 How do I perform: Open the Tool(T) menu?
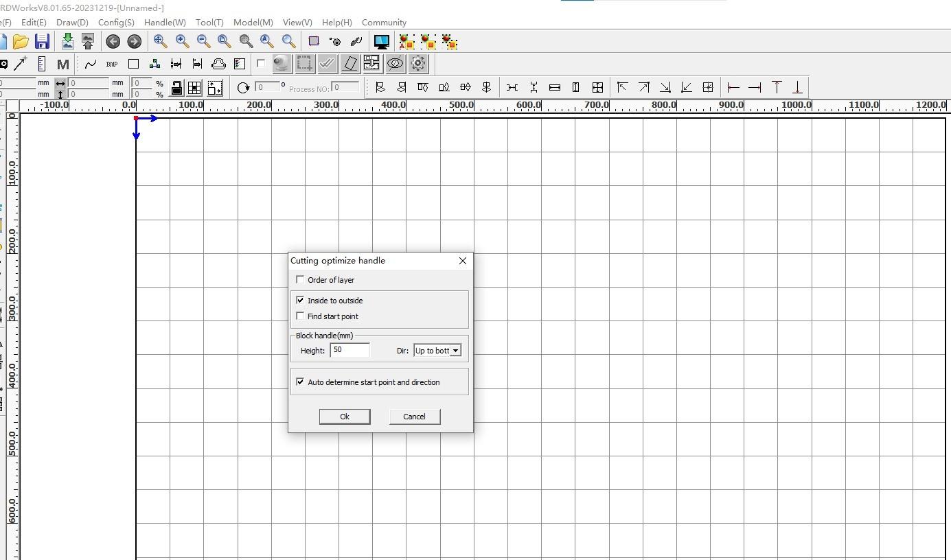pos(209,23)
